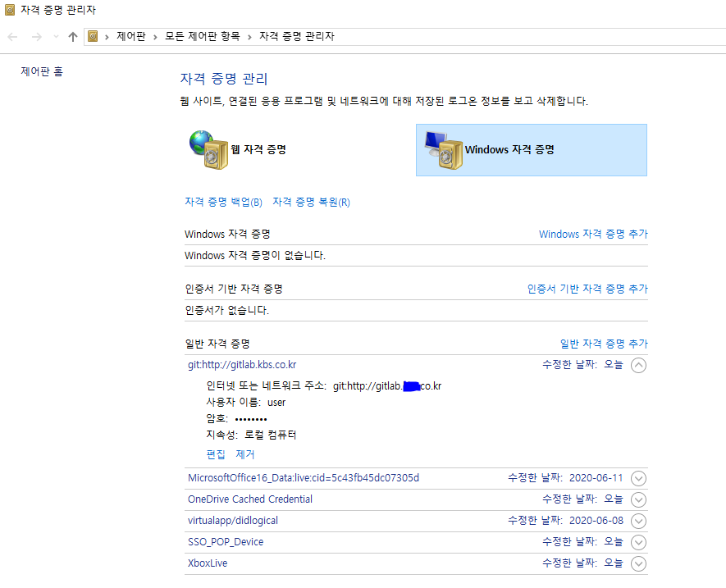Click modified date 2020-06-11
The height and width of the screenshot is (588, 726).
(x=596, y=478)
